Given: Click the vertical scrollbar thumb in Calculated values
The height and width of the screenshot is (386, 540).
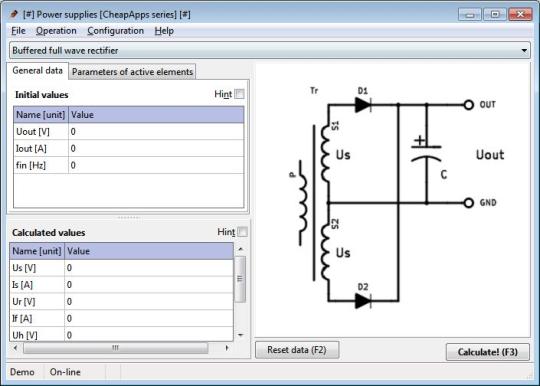Looking at the screenshot, I should 240,279.
